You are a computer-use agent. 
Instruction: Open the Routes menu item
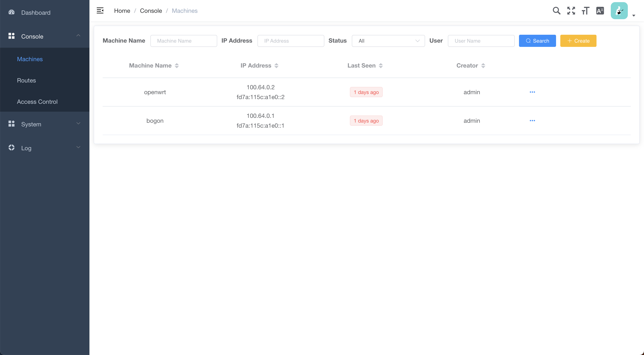26,80
